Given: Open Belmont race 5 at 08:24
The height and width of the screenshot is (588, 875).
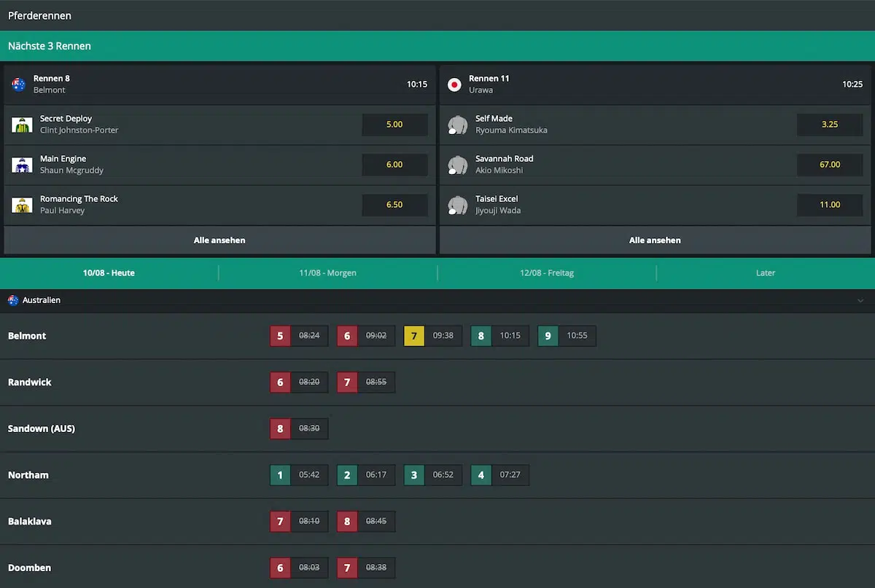Looking at the screenshot, I should pos(299,336).
